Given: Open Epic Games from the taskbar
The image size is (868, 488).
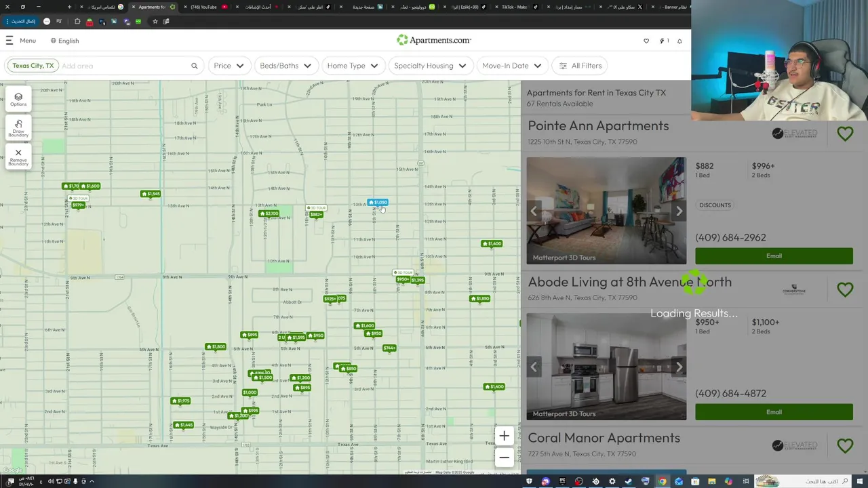Looking at the screenshot, I should coord(562,481).
